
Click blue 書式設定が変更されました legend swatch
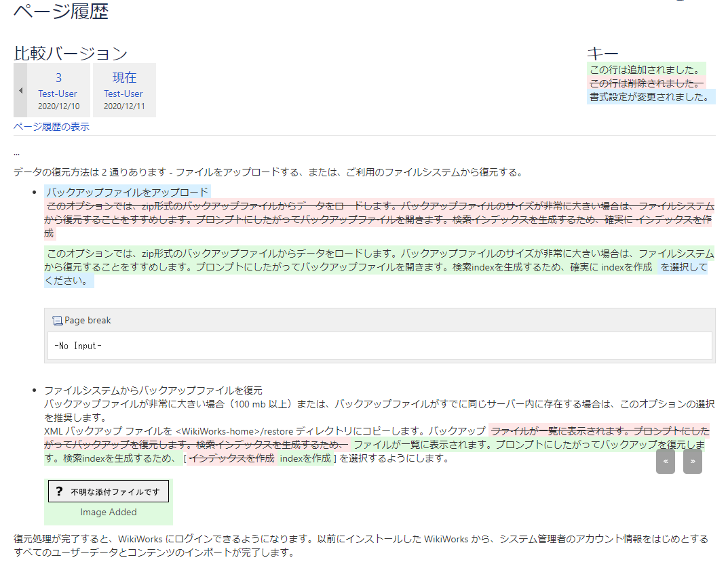pos(650,97)
